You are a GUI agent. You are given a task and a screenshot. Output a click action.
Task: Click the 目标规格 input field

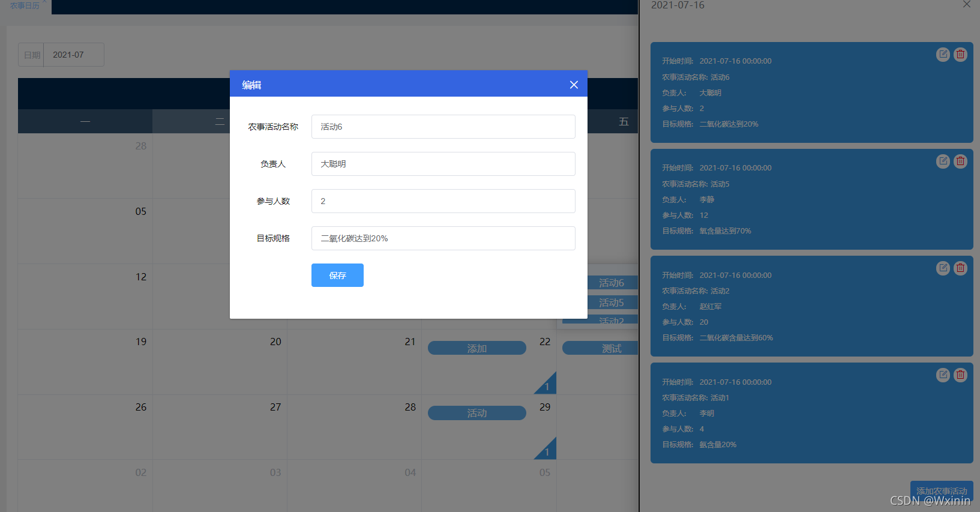pyautogui.click(x=443, y=238)
